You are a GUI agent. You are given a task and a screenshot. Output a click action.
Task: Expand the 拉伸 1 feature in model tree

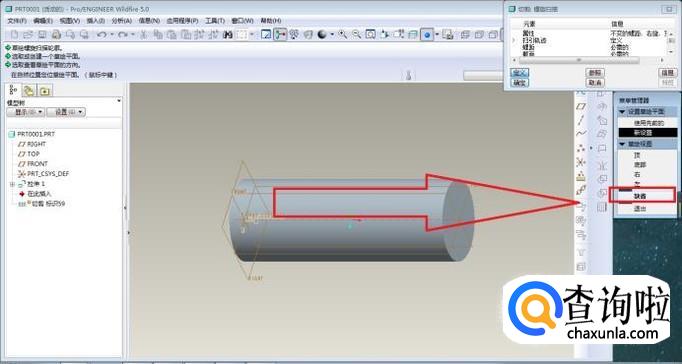click(12, 184)
